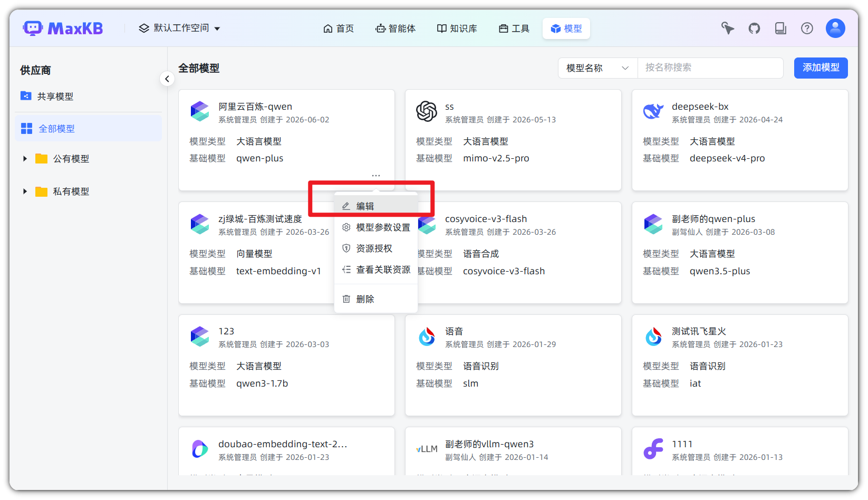
Task: Click the documentation book icon in header
Action: (780, 28)
